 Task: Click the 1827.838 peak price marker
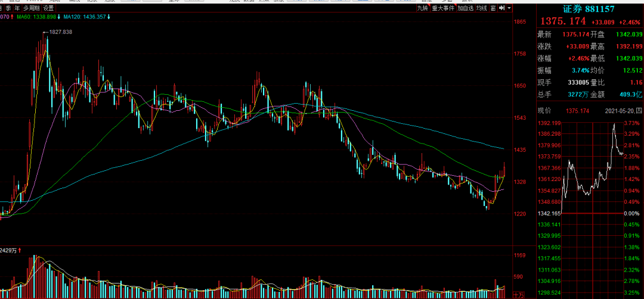pyautogui.click(x=60, y=32)
